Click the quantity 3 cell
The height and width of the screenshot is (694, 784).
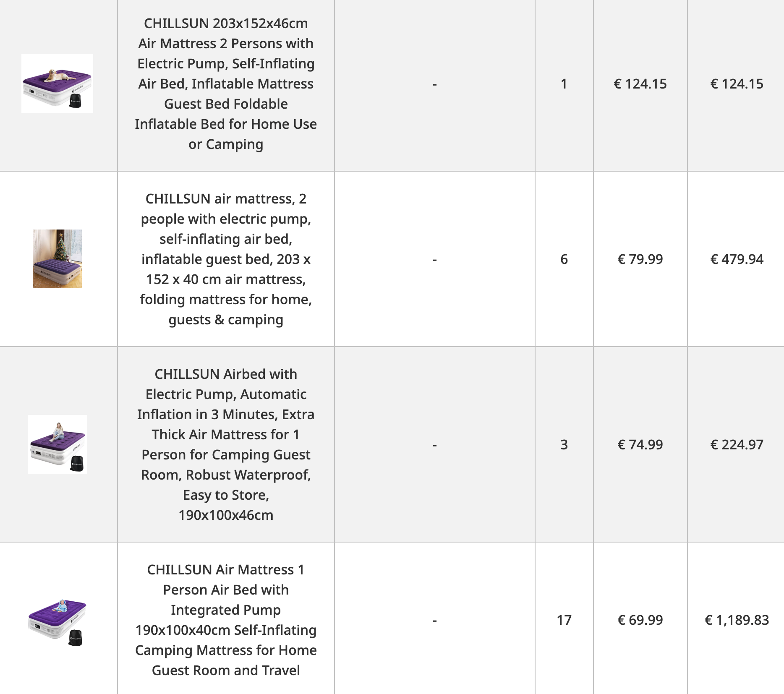(x=564, y=445)
